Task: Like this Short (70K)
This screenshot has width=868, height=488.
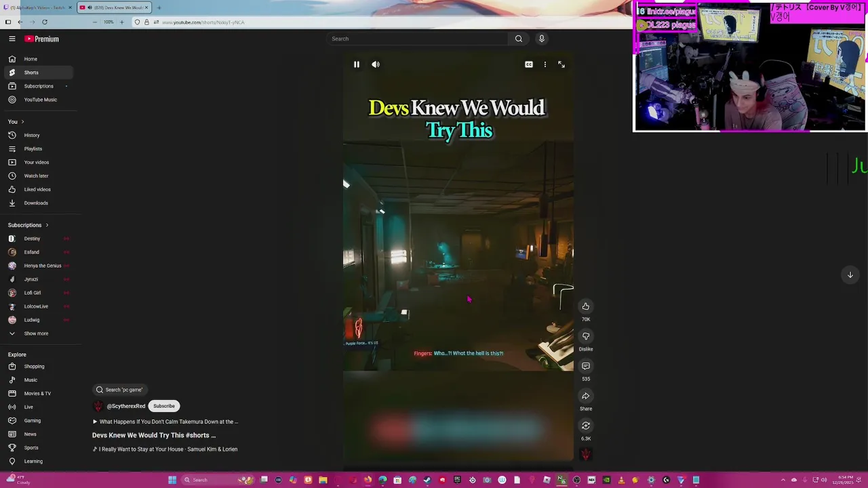Action: click(586, 306)
